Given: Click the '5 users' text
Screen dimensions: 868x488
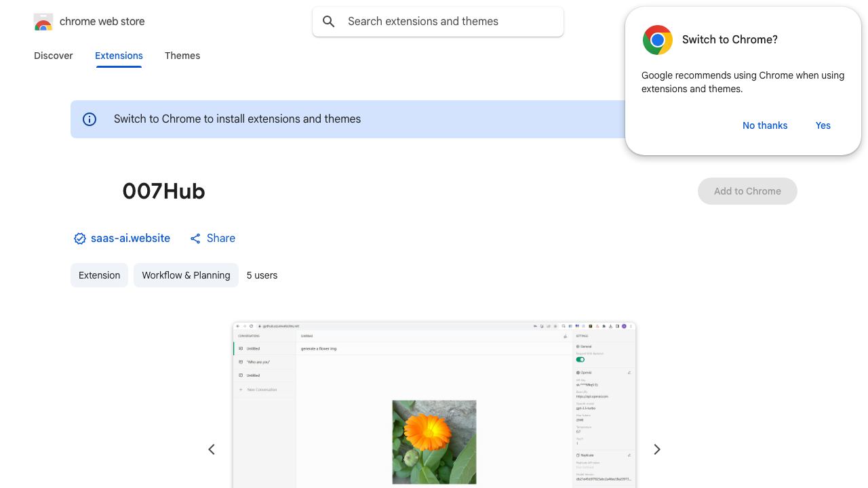Looking at the screenshot, I should (x=262, y=275).
